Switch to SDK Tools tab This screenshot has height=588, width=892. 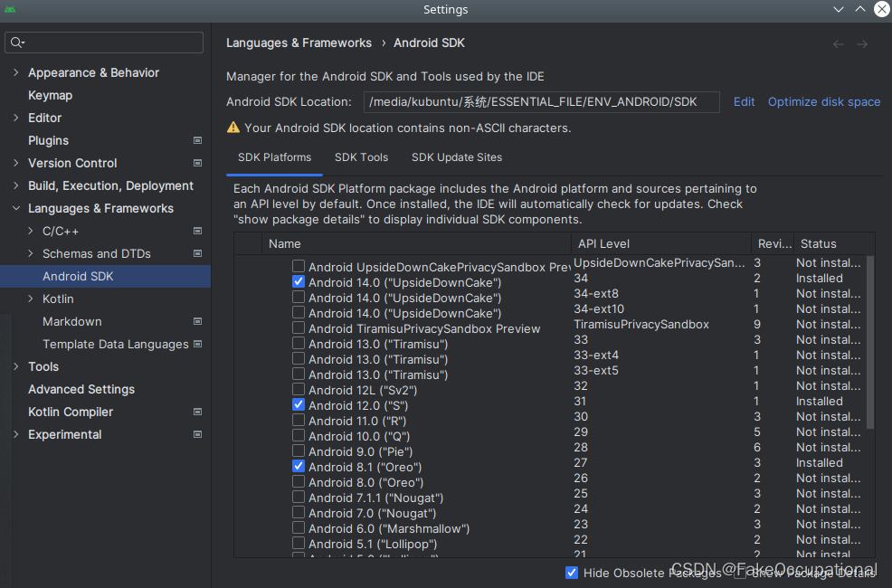[x=361, y=157]
